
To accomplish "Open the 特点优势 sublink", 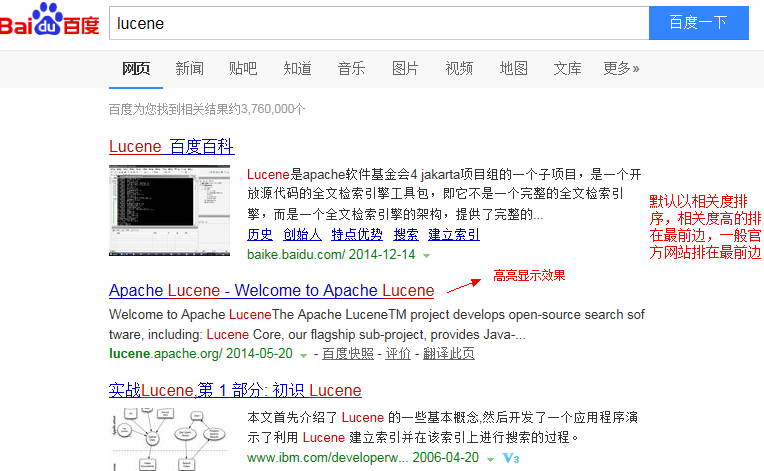I will coord(357,235).
